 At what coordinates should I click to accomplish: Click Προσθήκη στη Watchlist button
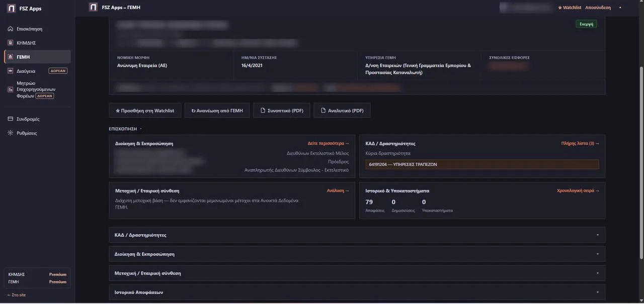click(145, 111)
